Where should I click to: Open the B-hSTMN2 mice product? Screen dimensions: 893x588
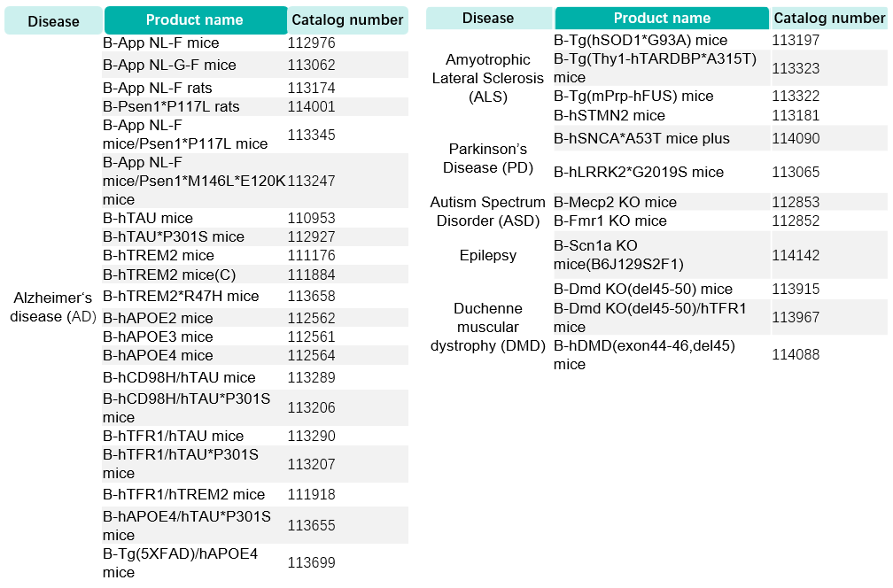[x=609, y=115]
